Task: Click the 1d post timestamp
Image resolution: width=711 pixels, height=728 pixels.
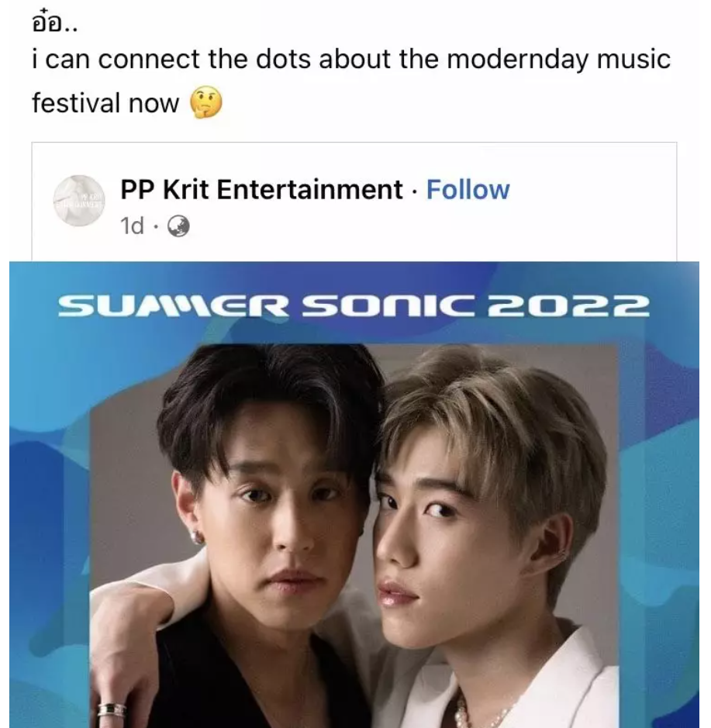Action: 132,226
